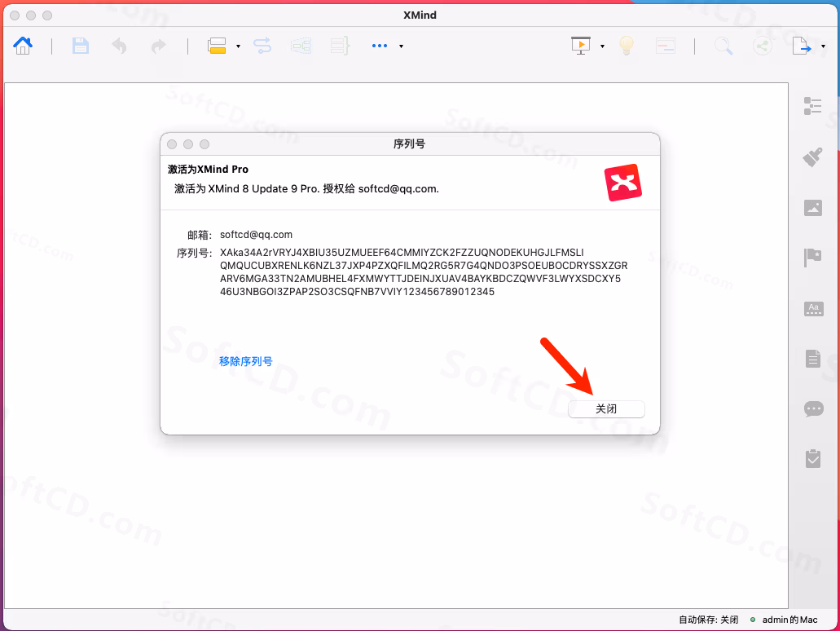Add a boundary around topics

(x=301, y=46)
